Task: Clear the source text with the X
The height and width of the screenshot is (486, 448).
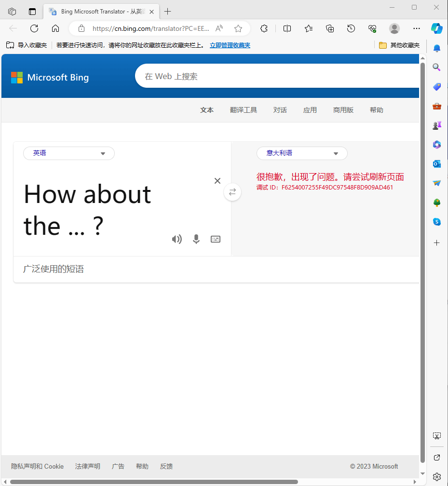Action: click(x=217, y=181)
